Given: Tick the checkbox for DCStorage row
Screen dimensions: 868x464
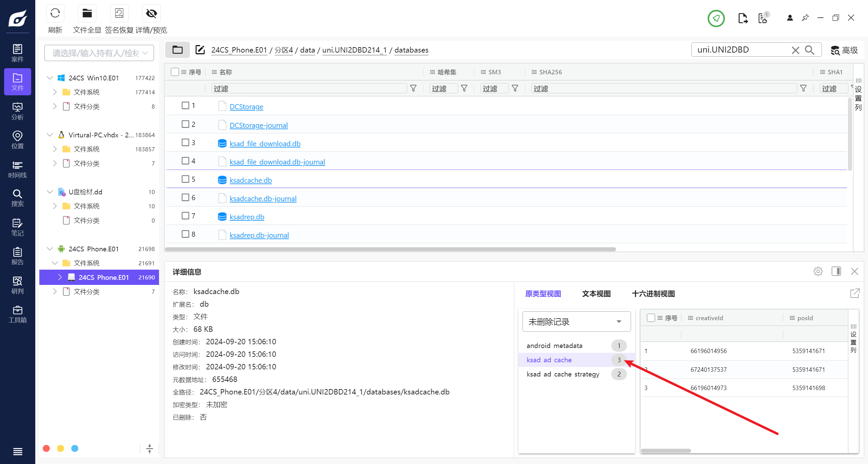Looking at the screenshot, I should pos(185,105).
